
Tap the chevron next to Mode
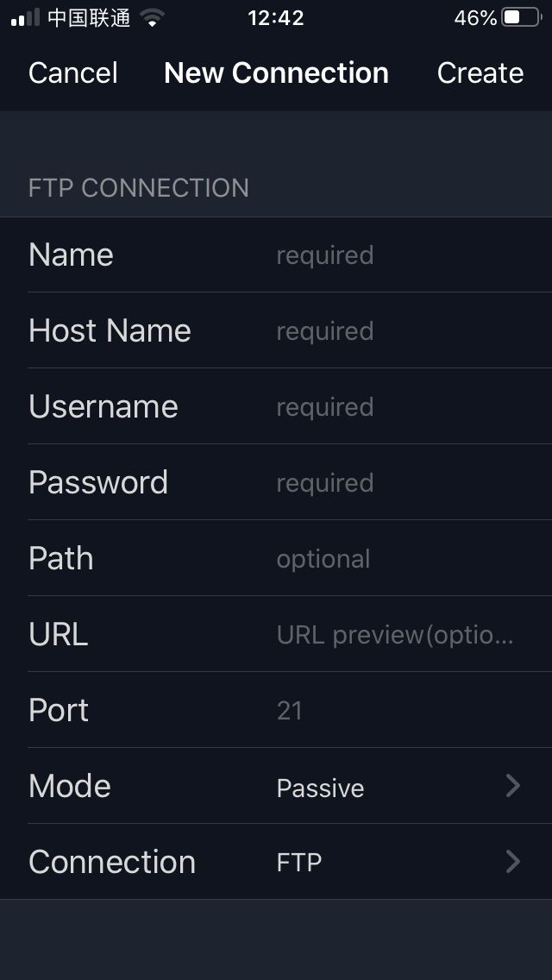(513, 786)
